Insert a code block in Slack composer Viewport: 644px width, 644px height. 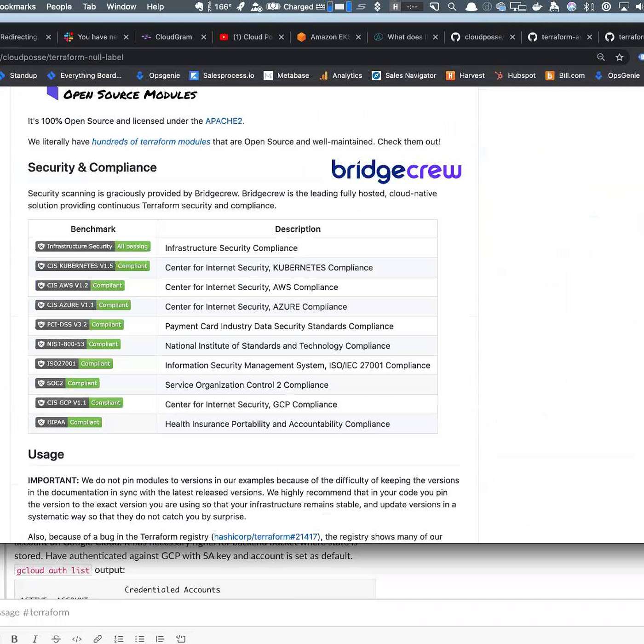pos(181,638)
